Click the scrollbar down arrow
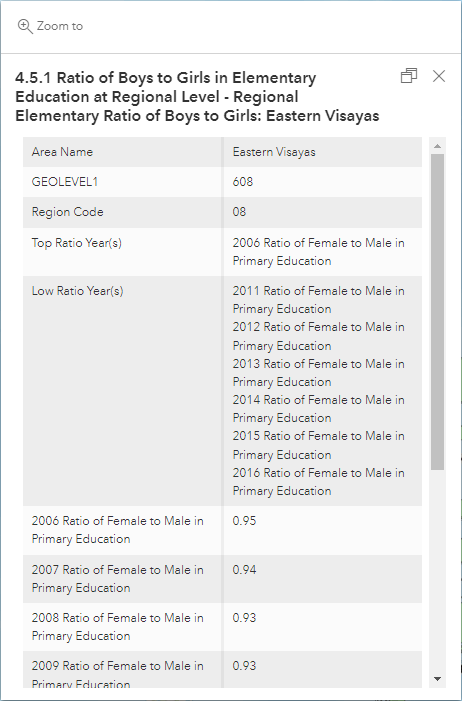462x701 pixels. [437, 679]
